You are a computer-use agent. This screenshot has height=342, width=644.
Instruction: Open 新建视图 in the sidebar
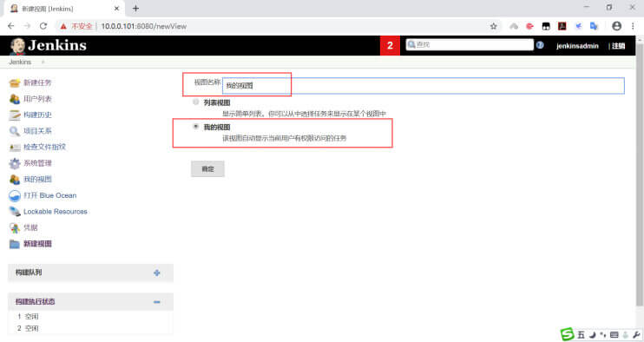37,243
